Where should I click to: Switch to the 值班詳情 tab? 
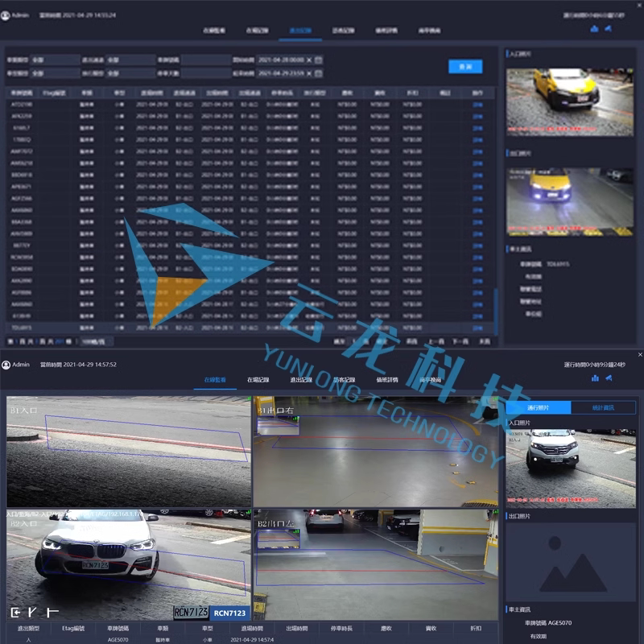(x=387, y=379)
